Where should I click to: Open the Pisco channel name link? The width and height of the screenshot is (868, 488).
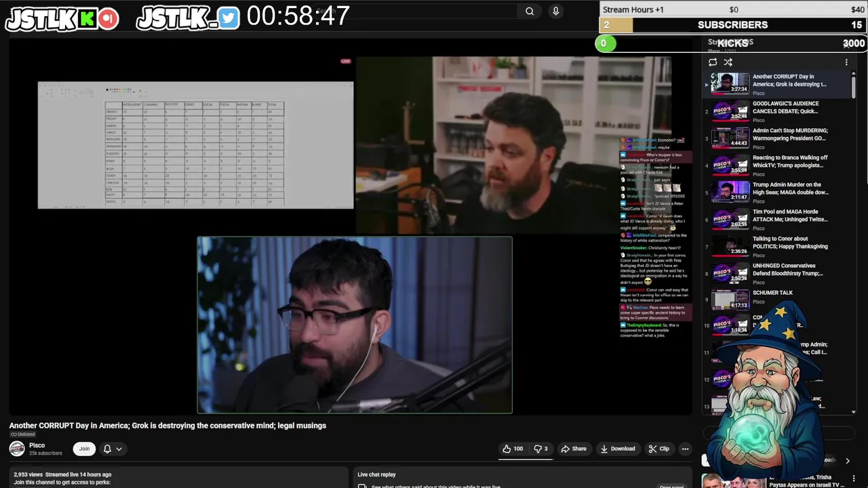click(37, 445)
